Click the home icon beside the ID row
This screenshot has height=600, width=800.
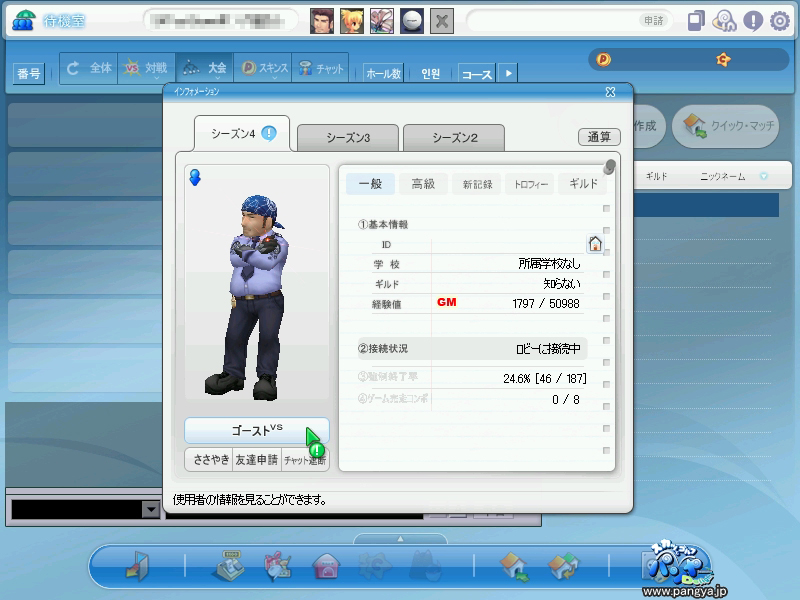tap(595, 243)
